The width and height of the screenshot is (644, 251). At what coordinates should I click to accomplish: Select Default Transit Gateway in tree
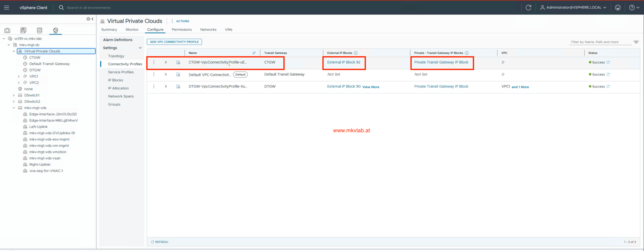click(x=49, y=64)
